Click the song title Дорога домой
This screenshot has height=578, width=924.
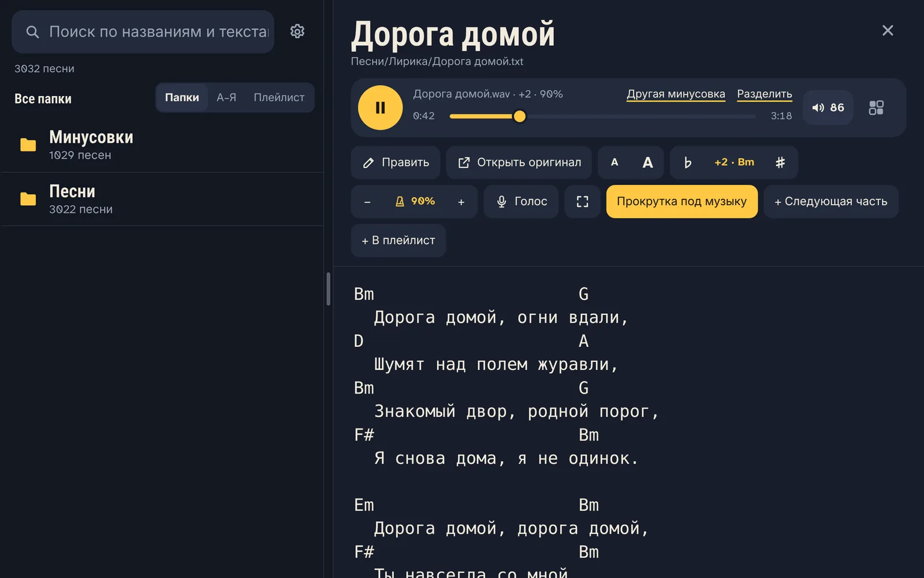(453, 34)
